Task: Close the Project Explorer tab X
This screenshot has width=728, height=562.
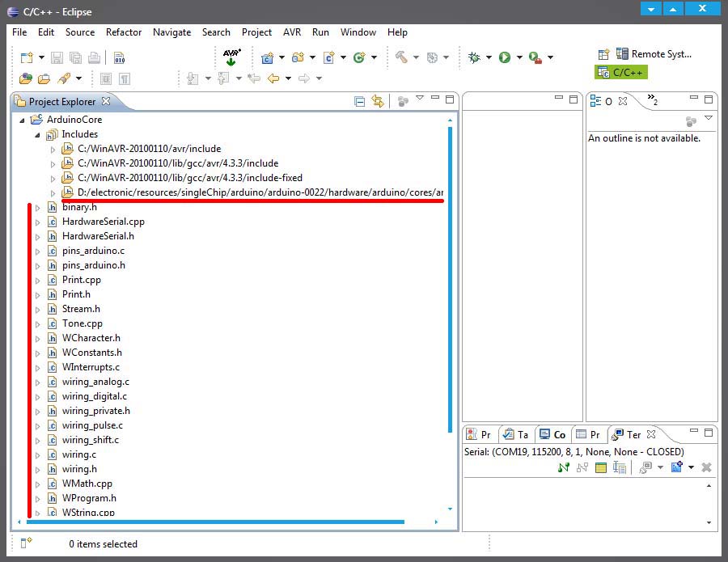Action: coord(106,101)
